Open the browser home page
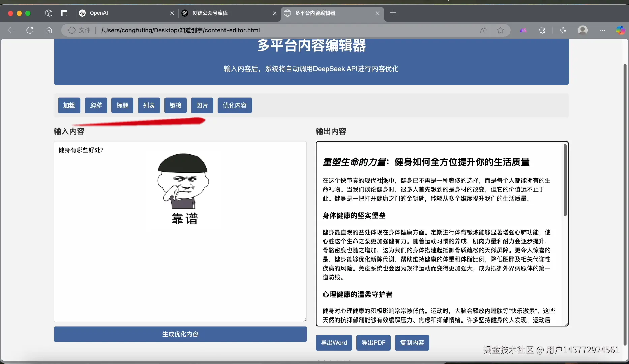The width and height of the screenshot is (629, 364). (x=49, y=30)
